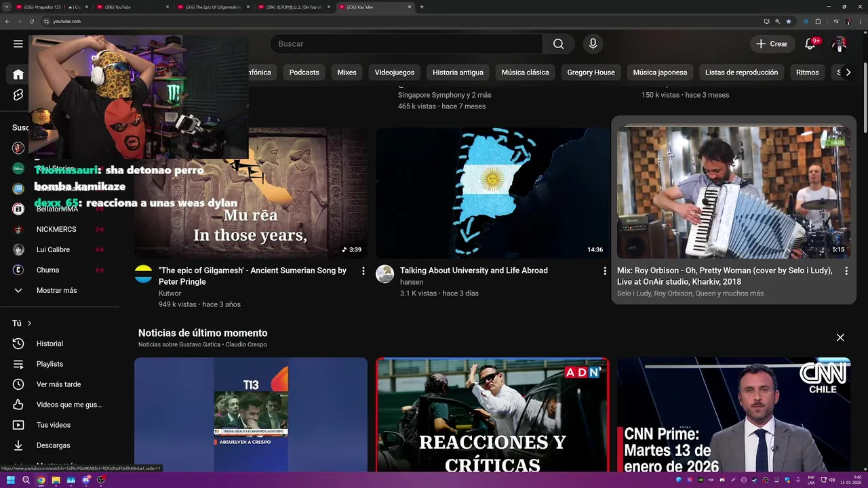This screenshot has height=488, width=868.
Task: Select the Ritmos chip
Action: pyautogui.click(x=807, y=73)
